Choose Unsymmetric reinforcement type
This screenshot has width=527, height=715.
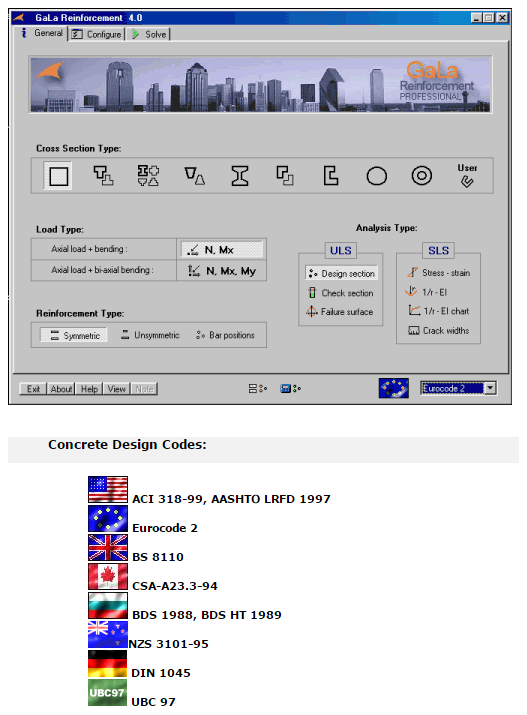click(150, 335)
